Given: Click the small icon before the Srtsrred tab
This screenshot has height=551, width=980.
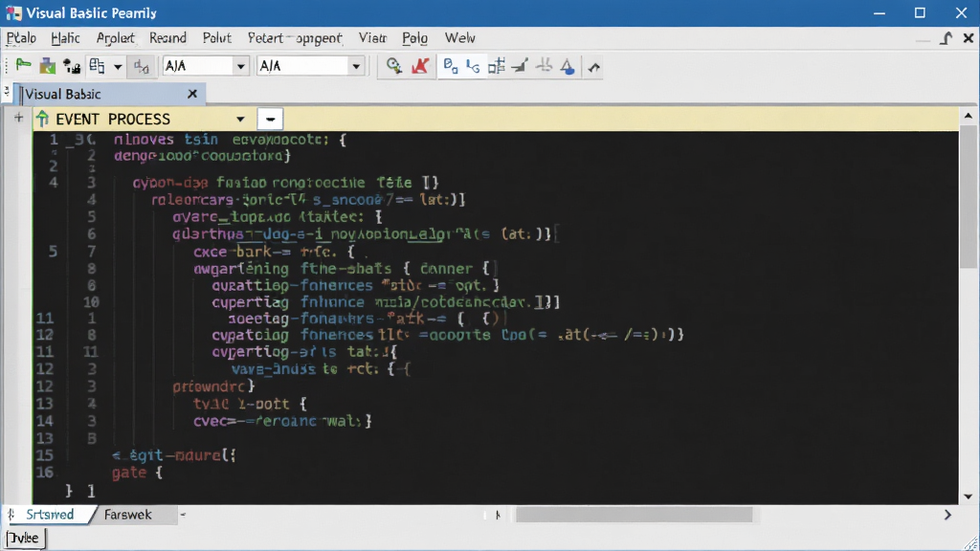Looking at the screenshot, I should click(11, 514).
